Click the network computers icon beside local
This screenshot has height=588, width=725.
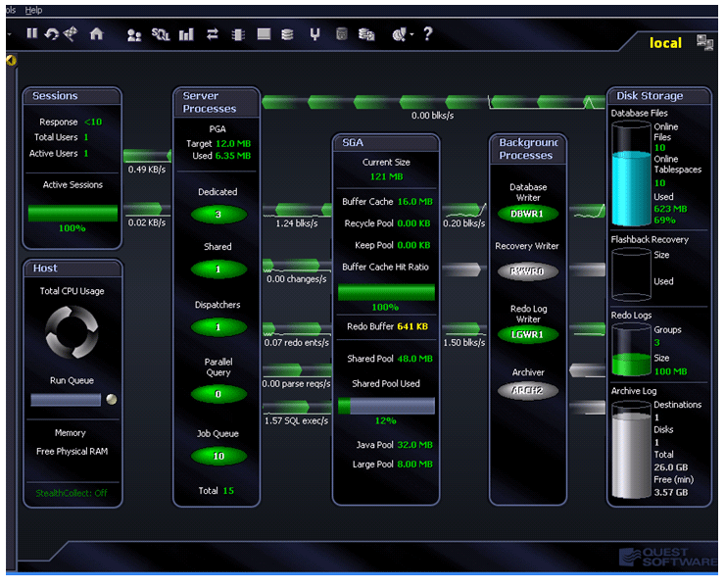[x=703, y=42]
